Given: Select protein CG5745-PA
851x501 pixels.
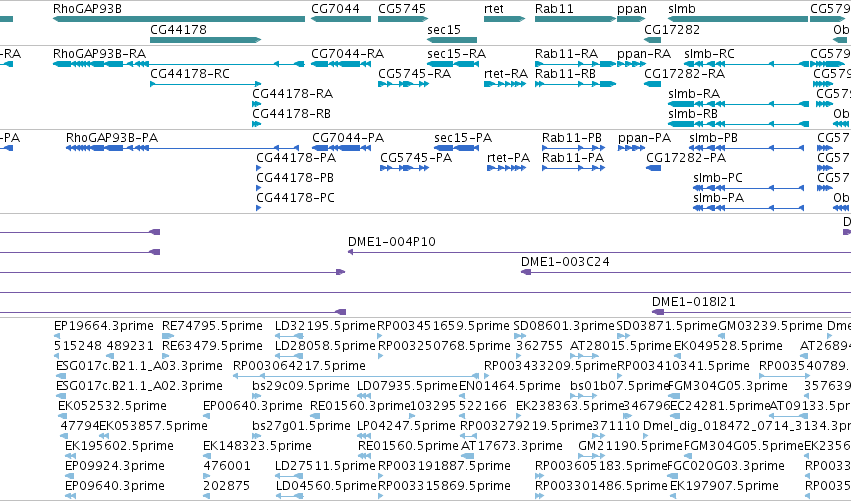Looking at the screenshot, I should click(x=416, y=157).
